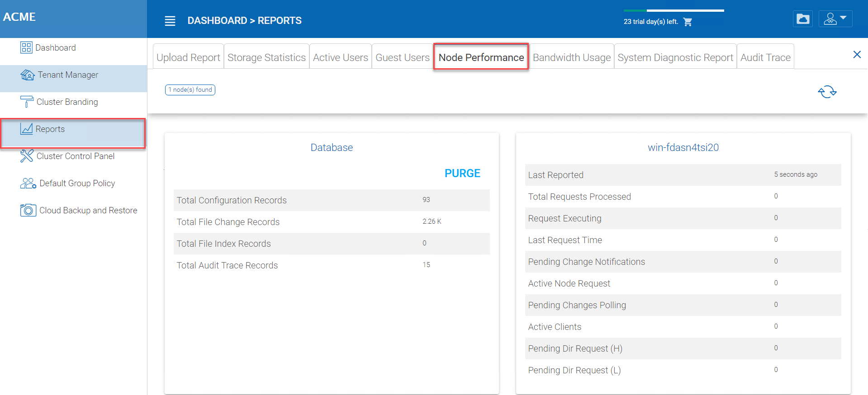This screenshot has width=868, height=395.
Task: Click the Cluster Control Panel tools icon
Action: [x=27, y=156]
